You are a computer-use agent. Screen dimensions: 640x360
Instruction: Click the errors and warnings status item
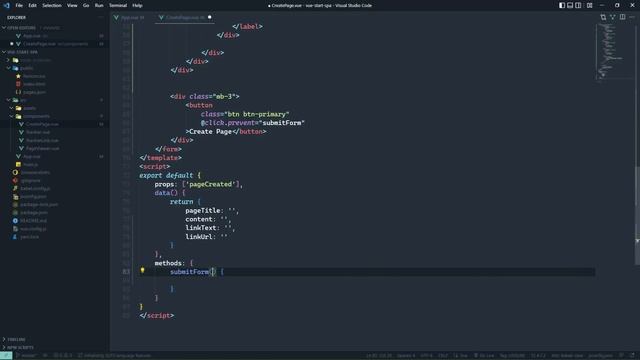coord(63,356)
